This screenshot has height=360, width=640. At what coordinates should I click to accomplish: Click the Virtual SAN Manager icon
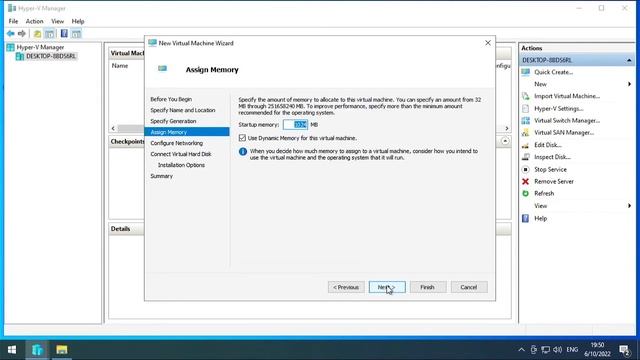coord(526,133)
